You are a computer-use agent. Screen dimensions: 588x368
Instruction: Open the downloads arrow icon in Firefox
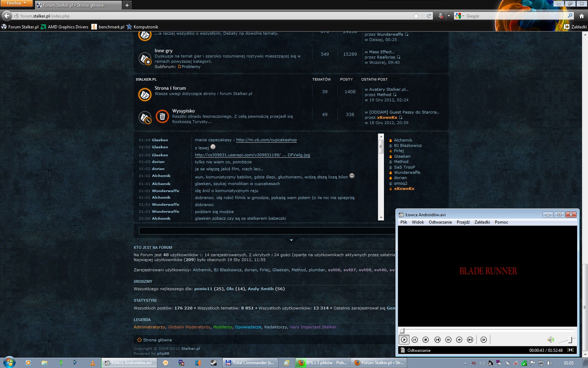pyautogui.click(x=441, y=16)
